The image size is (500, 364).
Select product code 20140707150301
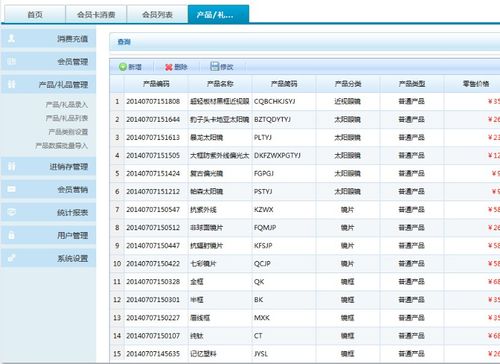(153, 299)
